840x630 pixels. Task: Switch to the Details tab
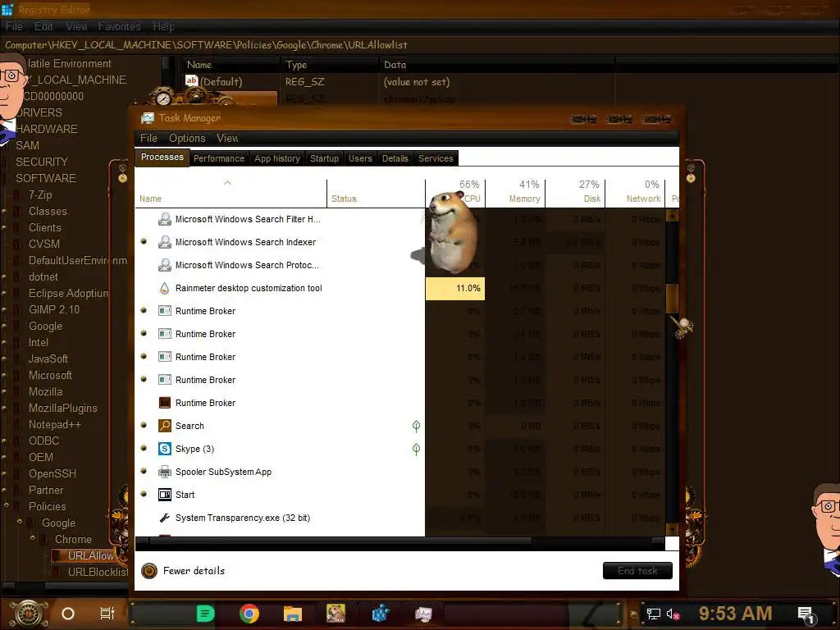coord(395,158)
